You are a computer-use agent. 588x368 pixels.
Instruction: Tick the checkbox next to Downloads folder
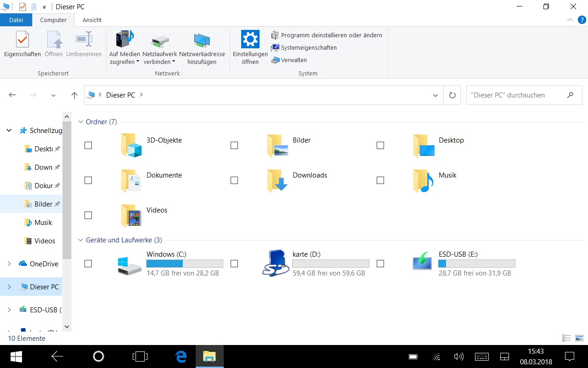pos(234,180)
